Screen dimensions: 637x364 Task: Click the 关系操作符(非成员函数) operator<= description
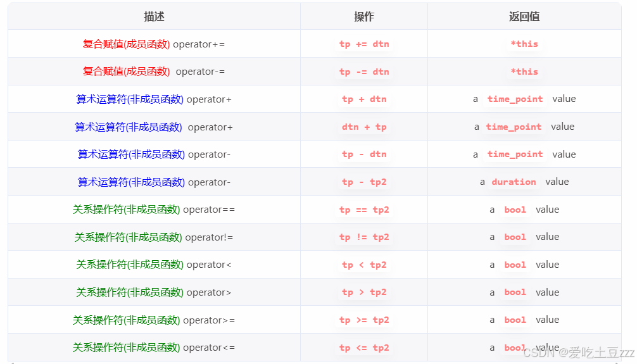point(154,348)
